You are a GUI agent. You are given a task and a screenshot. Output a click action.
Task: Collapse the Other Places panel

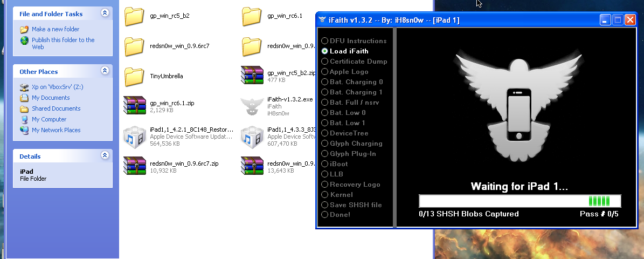(105, 71)
